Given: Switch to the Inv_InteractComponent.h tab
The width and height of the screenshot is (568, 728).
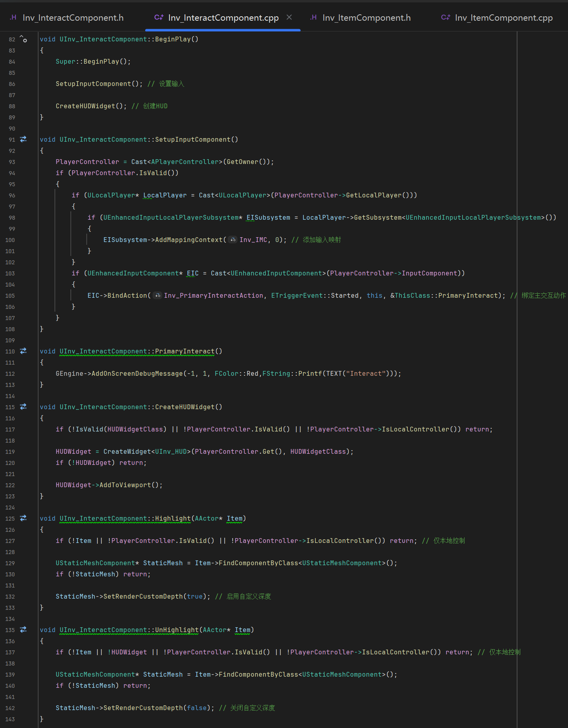Looking at the screenshot, I should [x=67, y=18].
